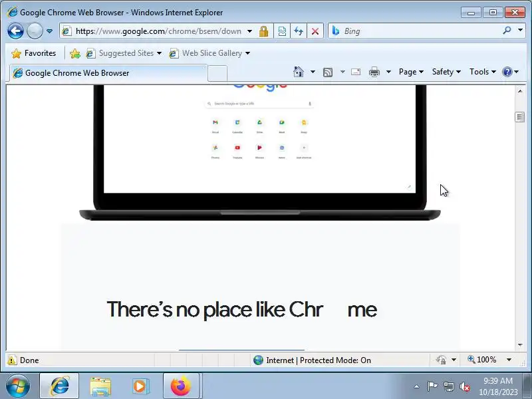Screen dimensions: 532x399
Task: Expand the Print options dropdown arrow
Action: tap(389, 72)
